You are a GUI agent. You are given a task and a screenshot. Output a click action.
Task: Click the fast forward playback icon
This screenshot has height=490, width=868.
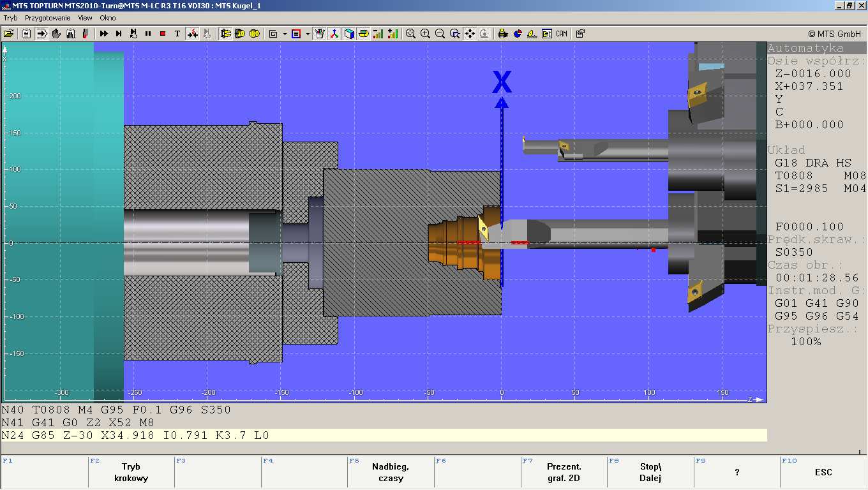tap(104, 33)
